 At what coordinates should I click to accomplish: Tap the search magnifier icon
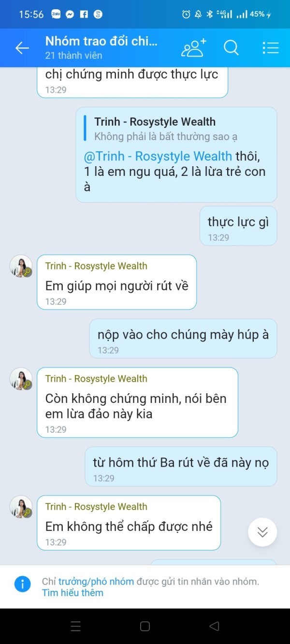231,48
